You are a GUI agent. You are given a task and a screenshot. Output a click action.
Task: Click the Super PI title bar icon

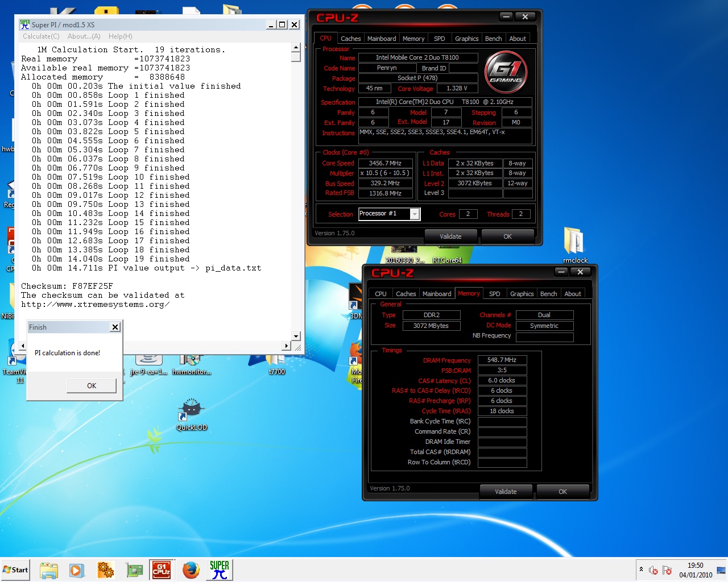[x=24, y=24]
